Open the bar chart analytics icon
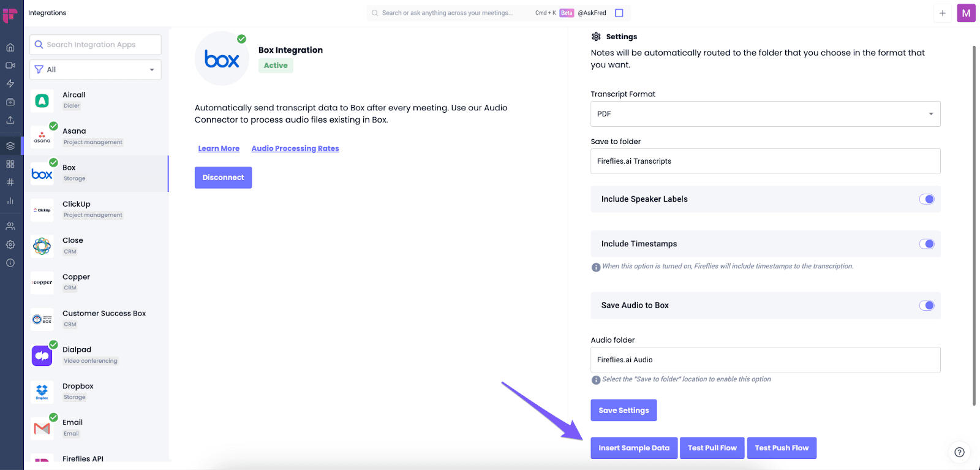 click(x=10, y=200)
